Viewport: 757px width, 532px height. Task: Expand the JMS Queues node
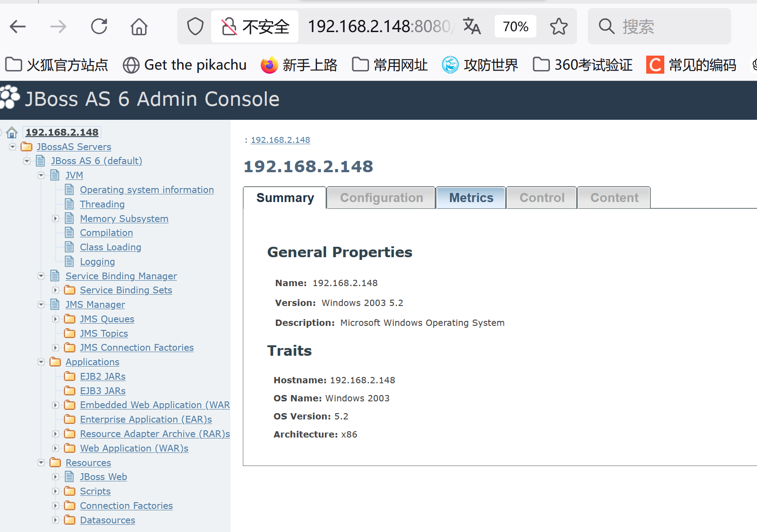click(x=56, y=319)
